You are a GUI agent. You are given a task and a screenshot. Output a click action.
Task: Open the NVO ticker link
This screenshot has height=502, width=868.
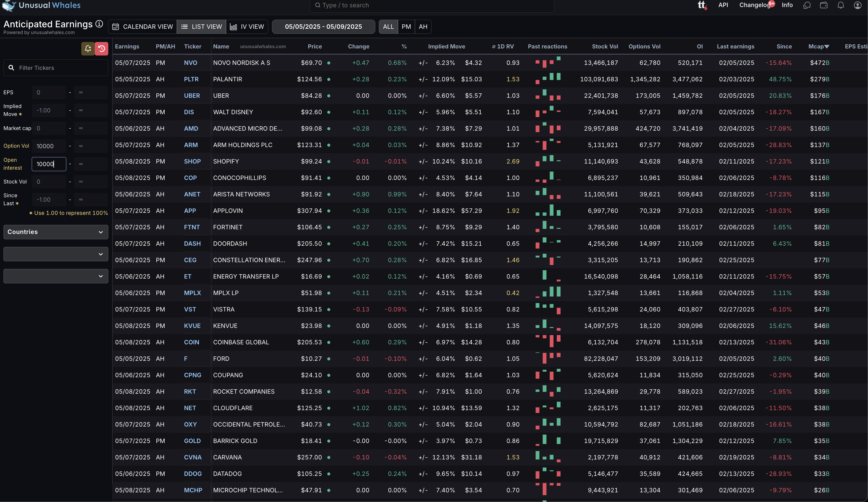click(x=190, y=63)
